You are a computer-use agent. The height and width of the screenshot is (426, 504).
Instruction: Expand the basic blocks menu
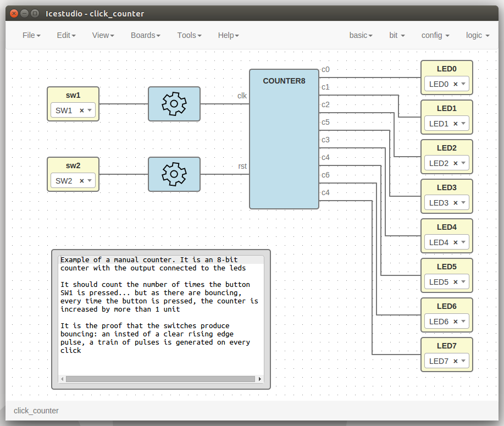[x=361, y=35]
